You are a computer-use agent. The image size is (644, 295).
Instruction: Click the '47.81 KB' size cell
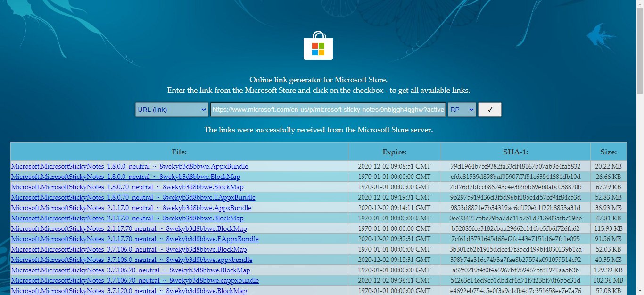pyautogui.click(x=608, y=218)
